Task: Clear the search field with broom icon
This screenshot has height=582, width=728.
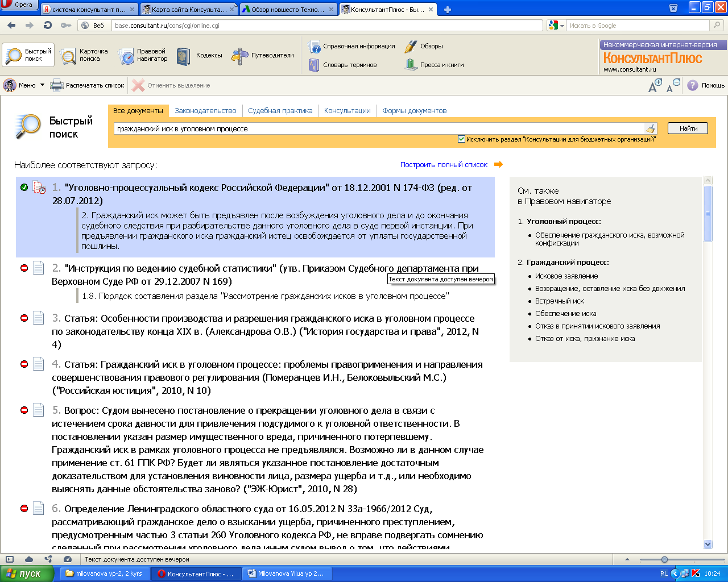Action: (650, 128)
